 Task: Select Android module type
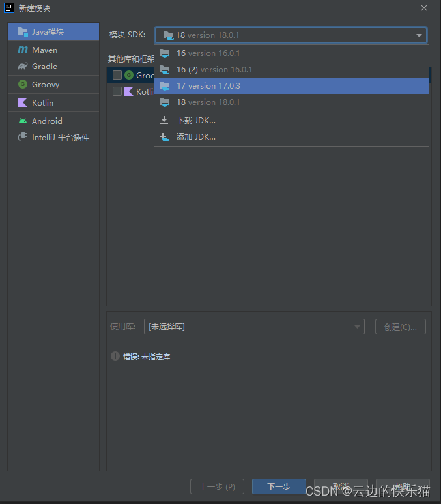[53, 121]
